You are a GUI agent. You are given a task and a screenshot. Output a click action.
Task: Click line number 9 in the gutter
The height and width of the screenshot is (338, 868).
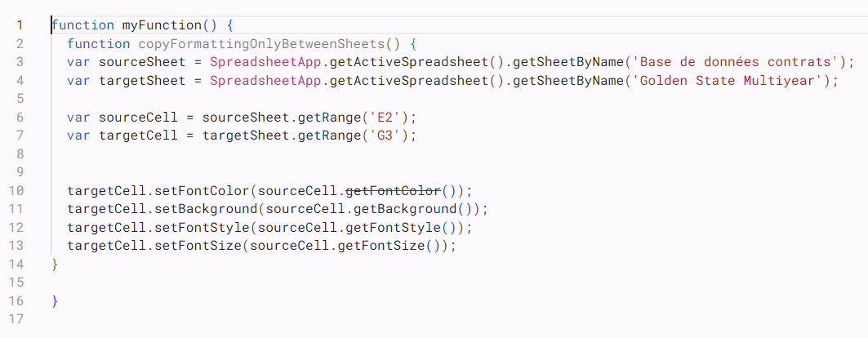point(20,172)
